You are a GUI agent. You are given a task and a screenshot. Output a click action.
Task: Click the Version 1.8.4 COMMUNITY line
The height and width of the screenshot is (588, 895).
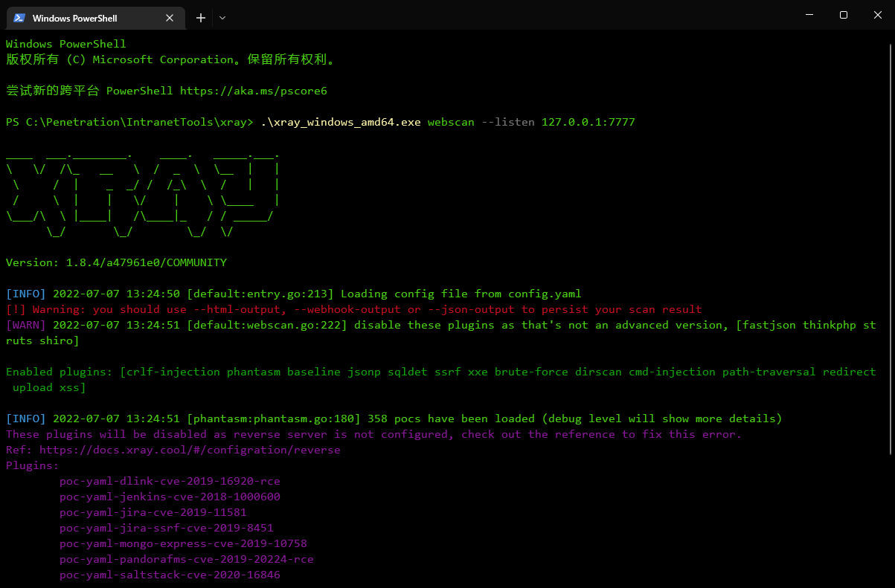(116, 262)
